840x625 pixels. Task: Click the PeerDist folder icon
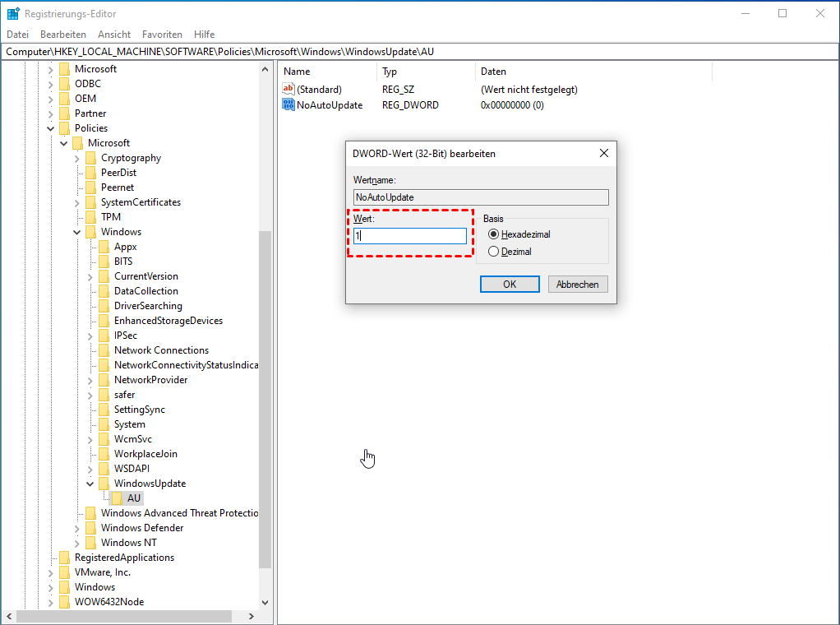click(91, 173)
